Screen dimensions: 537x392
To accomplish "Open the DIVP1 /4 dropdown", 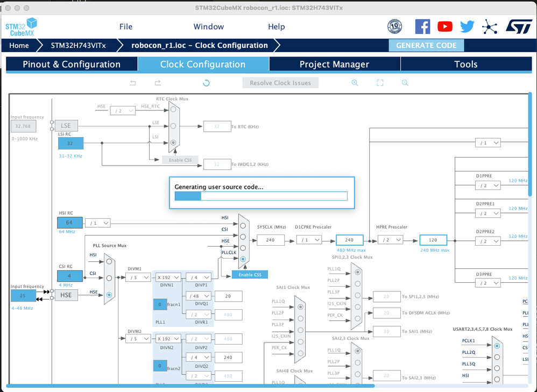I will click(199, 277).
